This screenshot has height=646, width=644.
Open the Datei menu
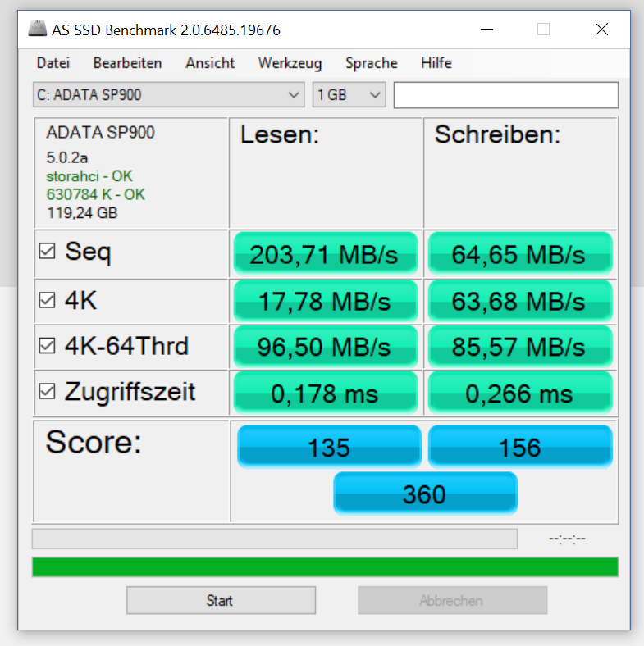click(53, 63)
